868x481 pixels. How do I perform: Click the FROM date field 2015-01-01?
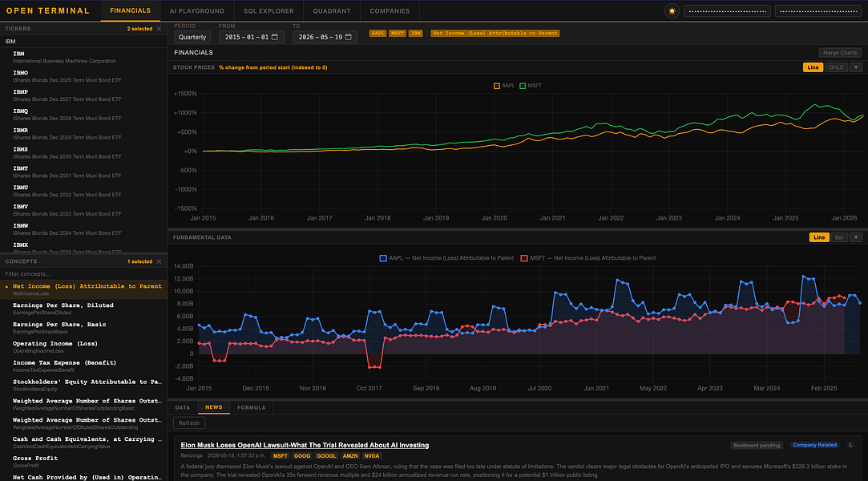tap(252, 37)
